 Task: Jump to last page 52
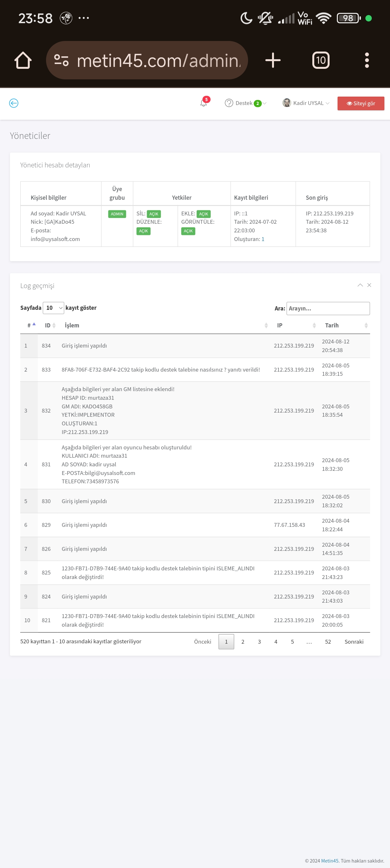point(328,642)
